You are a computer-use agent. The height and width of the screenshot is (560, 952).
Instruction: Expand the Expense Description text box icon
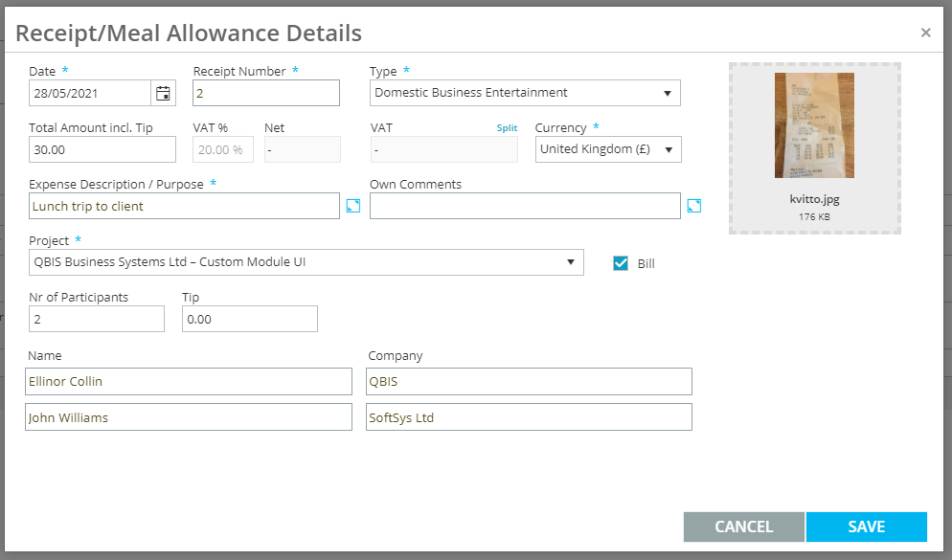tap(353, 206)
